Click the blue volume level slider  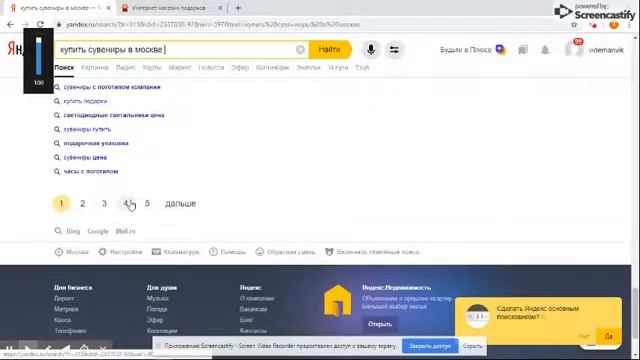(x=38, y=56)
